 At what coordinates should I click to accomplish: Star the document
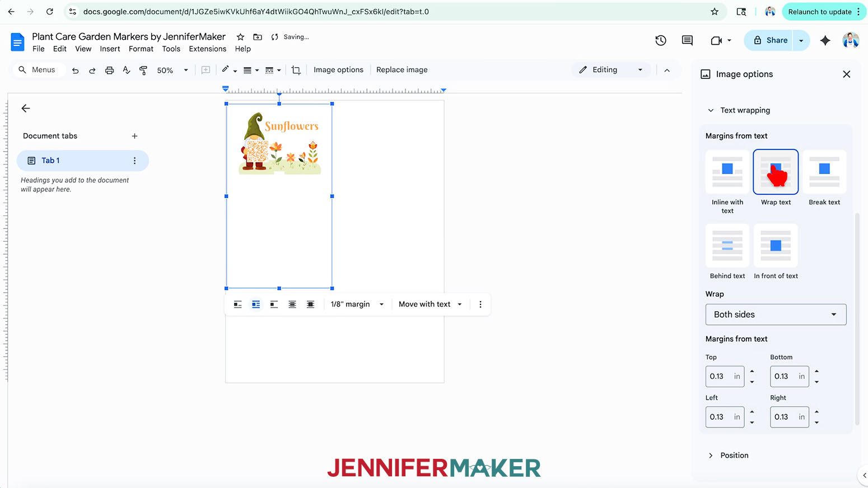[240, 37]
